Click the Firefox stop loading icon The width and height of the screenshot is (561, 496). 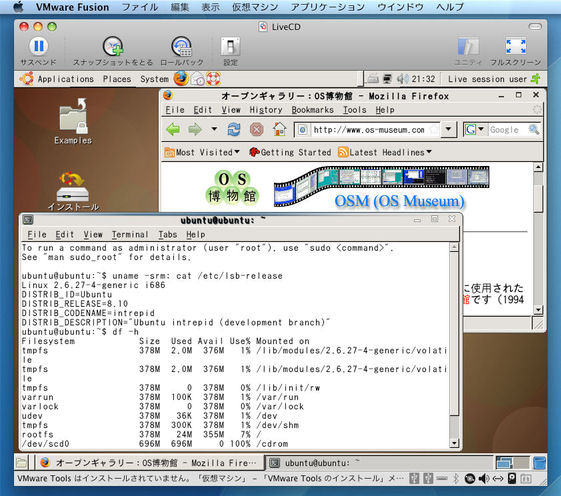pos(257,129)
